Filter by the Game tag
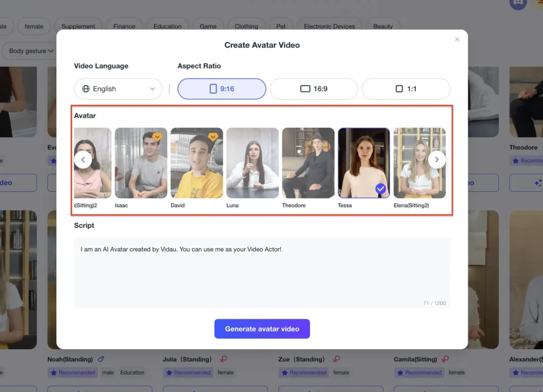543x392 pixels. (x=208, y=26)
